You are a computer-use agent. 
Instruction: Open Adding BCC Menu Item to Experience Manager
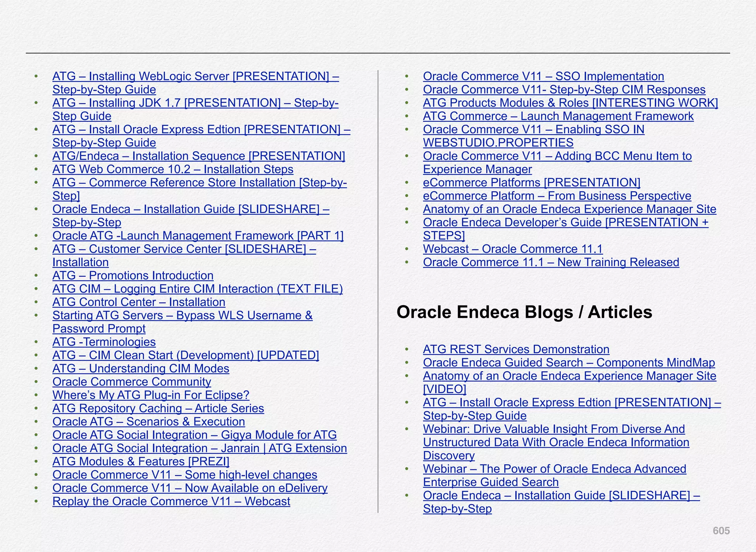pyautogui.click(x=557, y=163)
